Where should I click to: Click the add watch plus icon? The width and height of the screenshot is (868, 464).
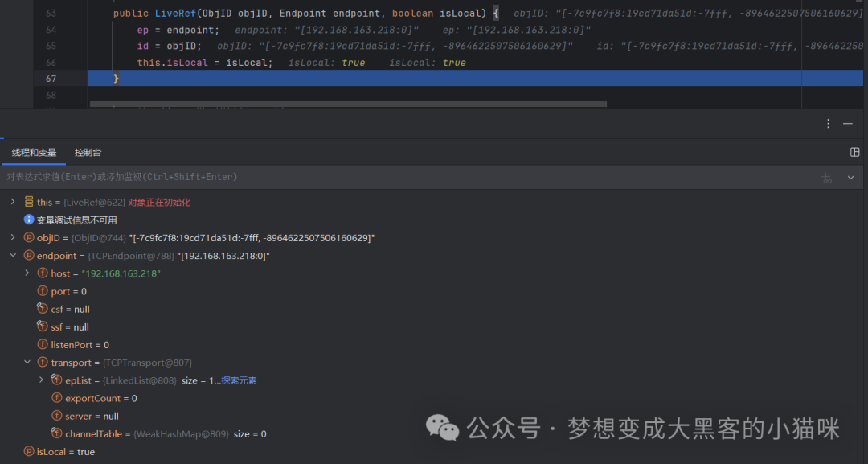pyautogui.click(x=826, y=178)
